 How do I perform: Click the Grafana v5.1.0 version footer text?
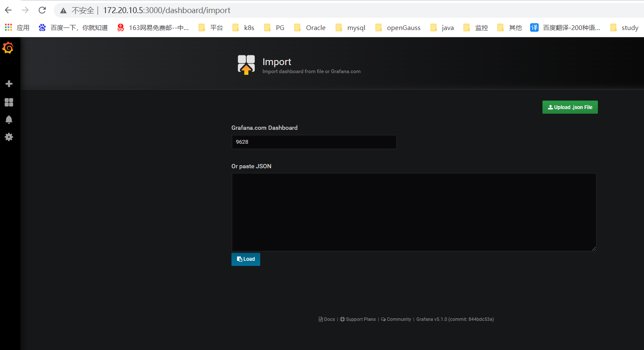455,319
